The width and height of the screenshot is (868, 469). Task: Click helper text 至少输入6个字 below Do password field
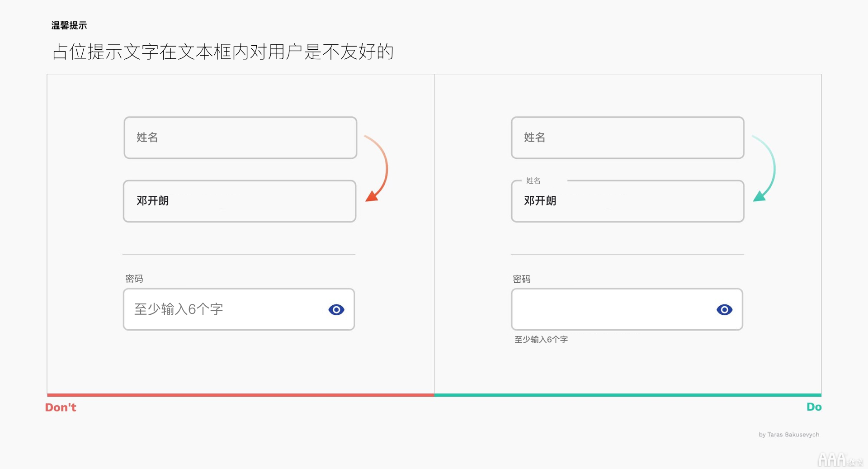(541, 339)
